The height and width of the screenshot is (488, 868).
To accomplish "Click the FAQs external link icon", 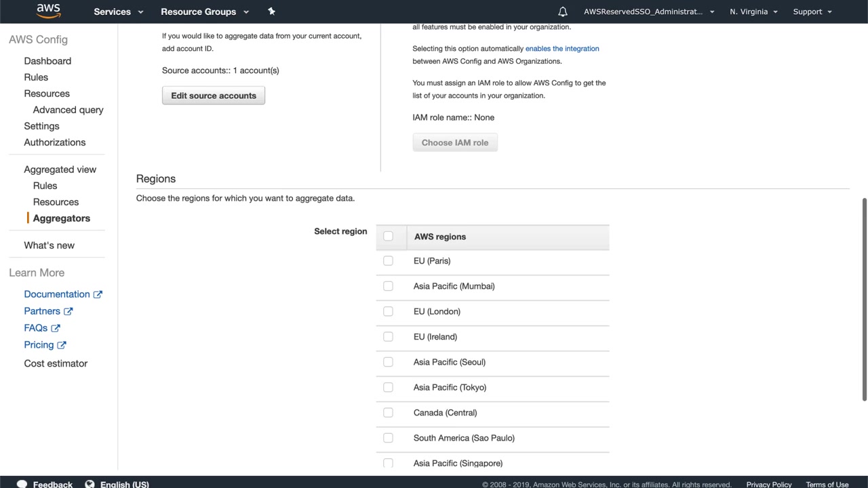I will [x=56, y=328].
